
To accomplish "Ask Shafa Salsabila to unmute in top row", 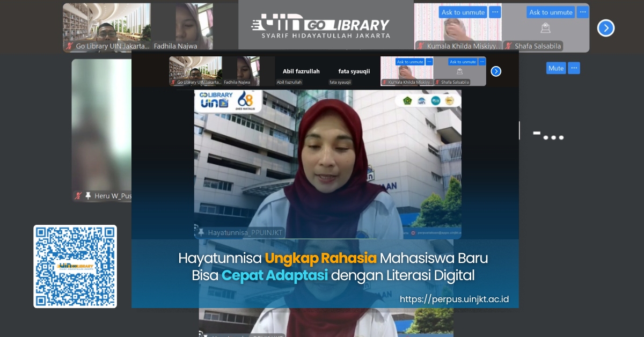I will (550, 12).
